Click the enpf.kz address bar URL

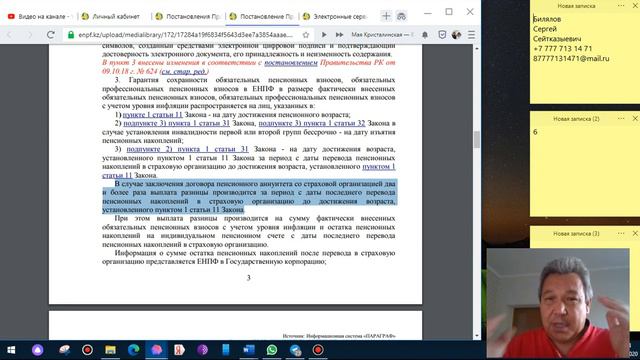[x=185, y=35]
